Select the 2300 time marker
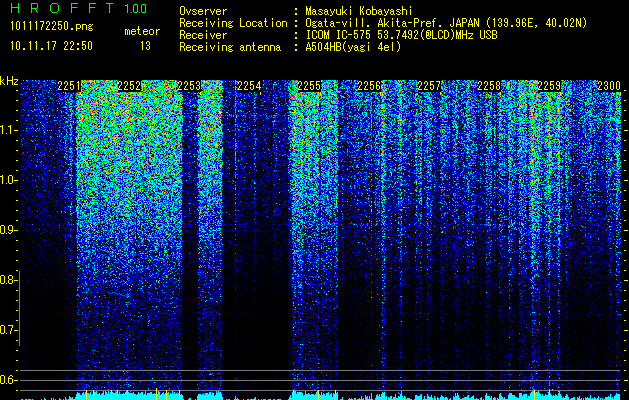This screenshot has width=629, height=400. click(609, 86)
